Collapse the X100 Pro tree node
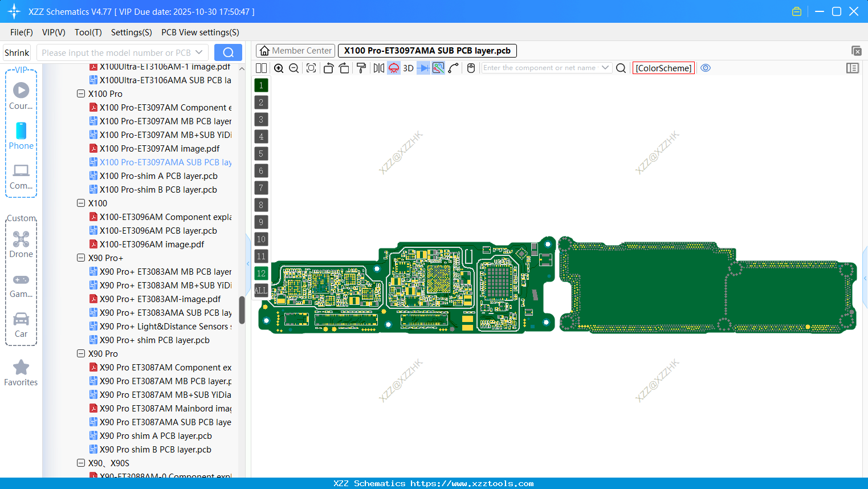 (x=81, y=93)
